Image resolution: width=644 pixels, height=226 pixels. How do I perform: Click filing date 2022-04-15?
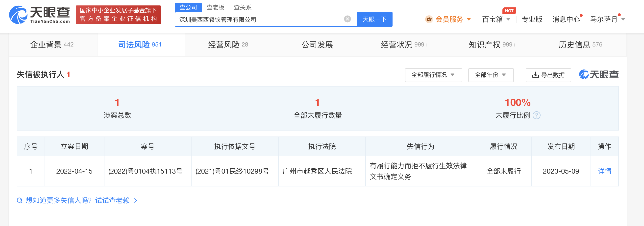click(74, 171)
